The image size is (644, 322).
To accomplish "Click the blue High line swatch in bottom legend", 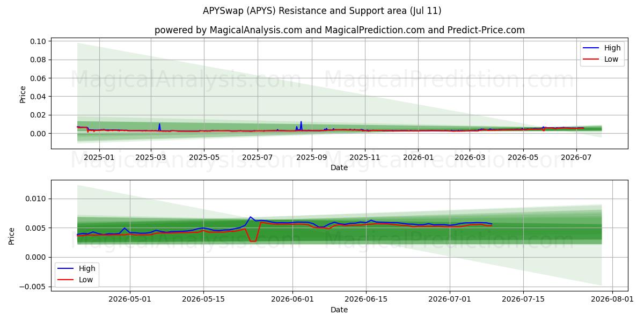I will (x=66, y=269).
